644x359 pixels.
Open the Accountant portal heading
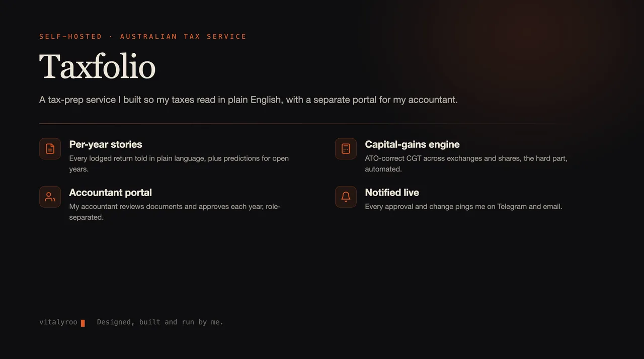110,193
